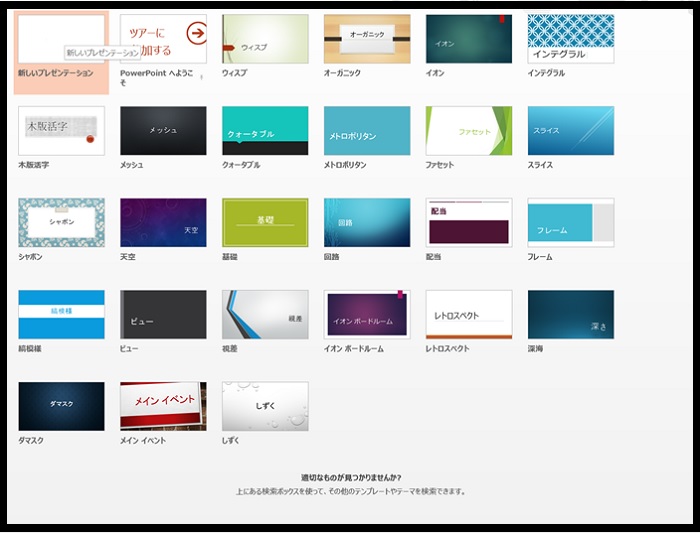
Task: Select the イオン theme thumbnail
Action: tap(468, 39)
